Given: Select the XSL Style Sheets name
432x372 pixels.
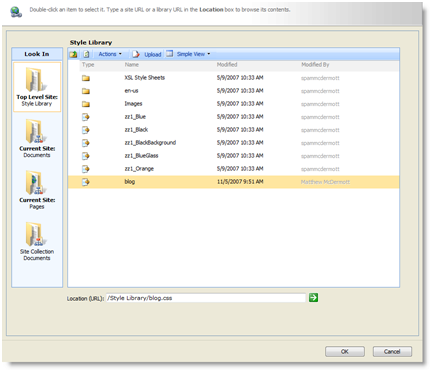Looking at the screenshot, I should pos(145,78).
